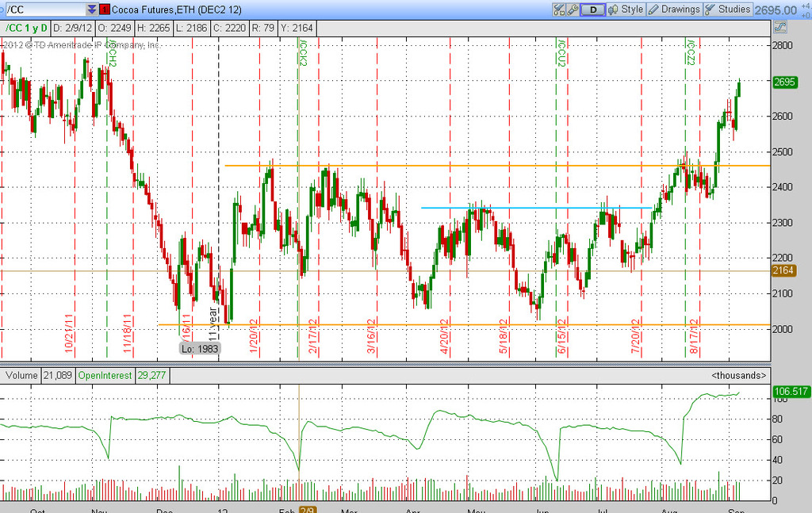Viewport: 812px width, 513px height.
Task: Click the quick study flask icon
Action: click(x=557, y=10)
